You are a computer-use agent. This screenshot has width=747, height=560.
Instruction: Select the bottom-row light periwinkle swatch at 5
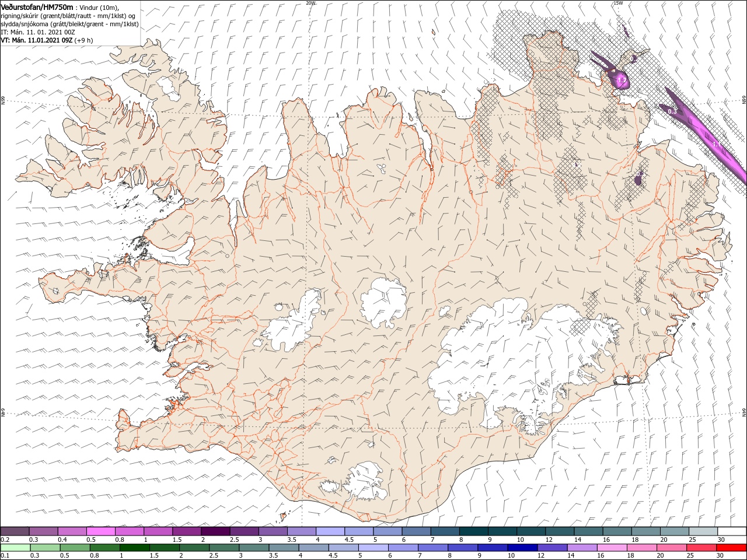pos(373,547)
